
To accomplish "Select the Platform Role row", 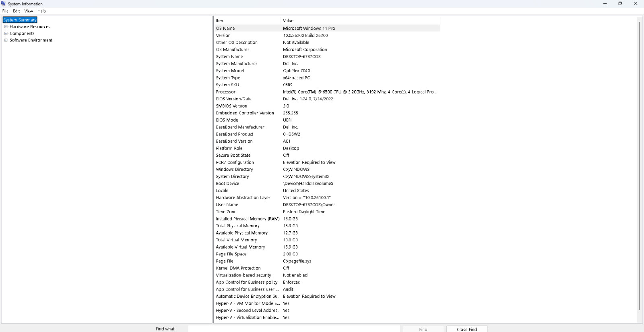I will click(327, 148).
